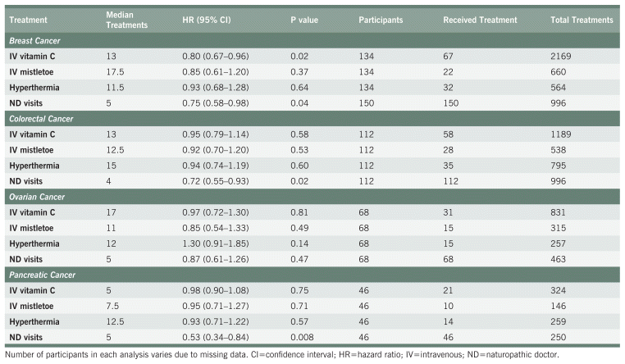625x364 pixels.
Task: Click the Median Treatments column header
Action: click(x=128, y=19)
